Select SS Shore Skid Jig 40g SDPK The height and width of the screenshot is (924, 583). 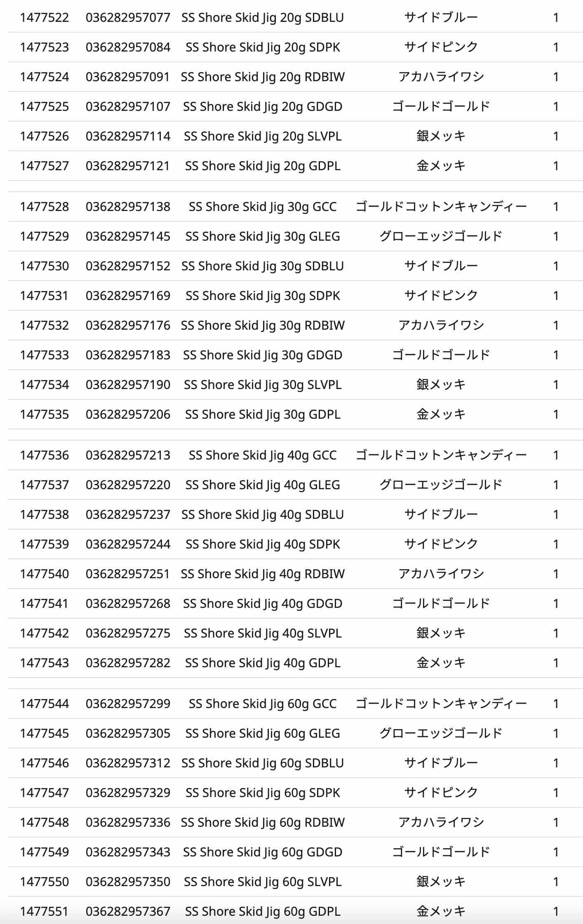pos(263,544)
